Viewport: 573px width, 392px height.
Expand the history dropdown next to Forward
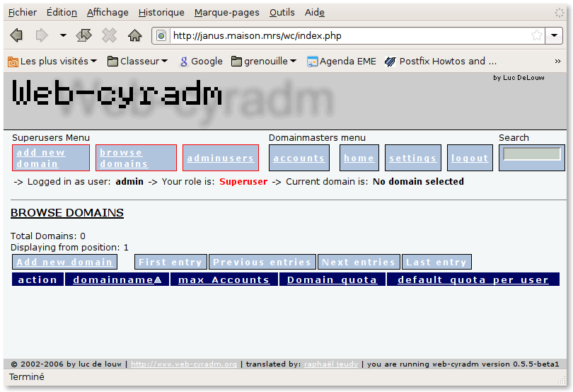(x=62, y=35)
